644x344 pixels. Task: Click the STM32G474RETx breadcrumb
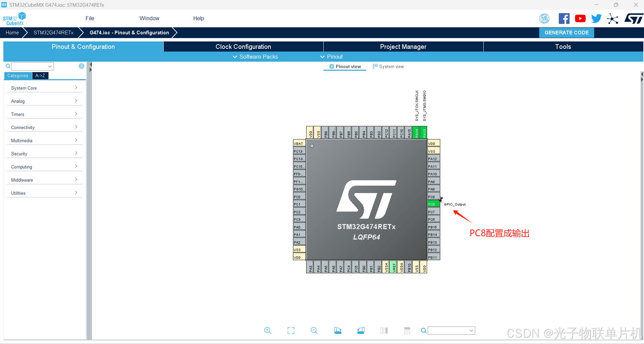coord(54,33)
